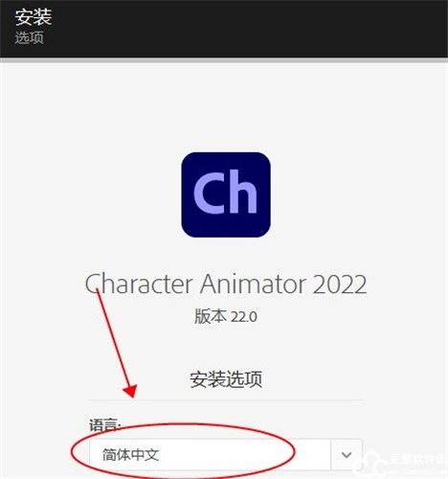Click the red arrowhead annotation
Screen dimensions: 448x479
pos(131,391)
